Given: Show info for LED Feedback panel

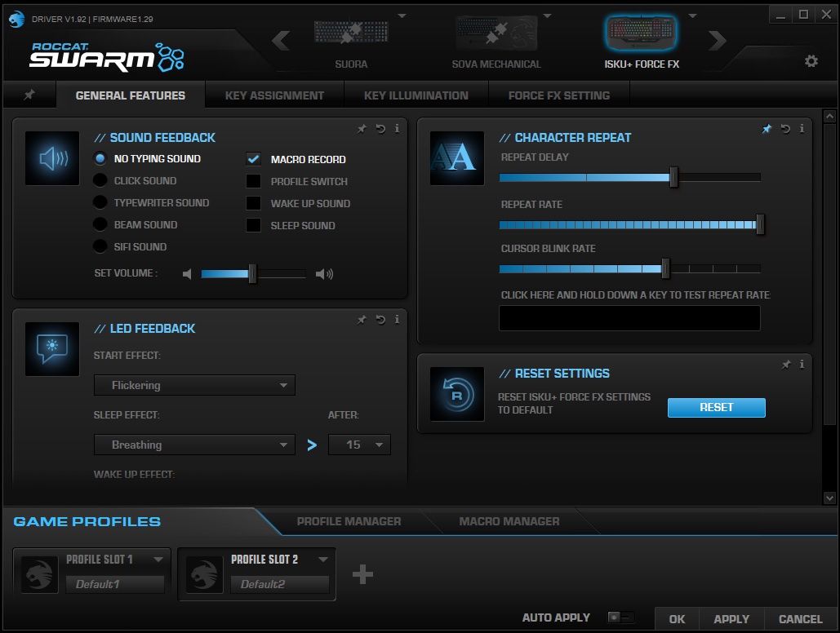Looking at the screenshot, I should click(x=397, y=320).
